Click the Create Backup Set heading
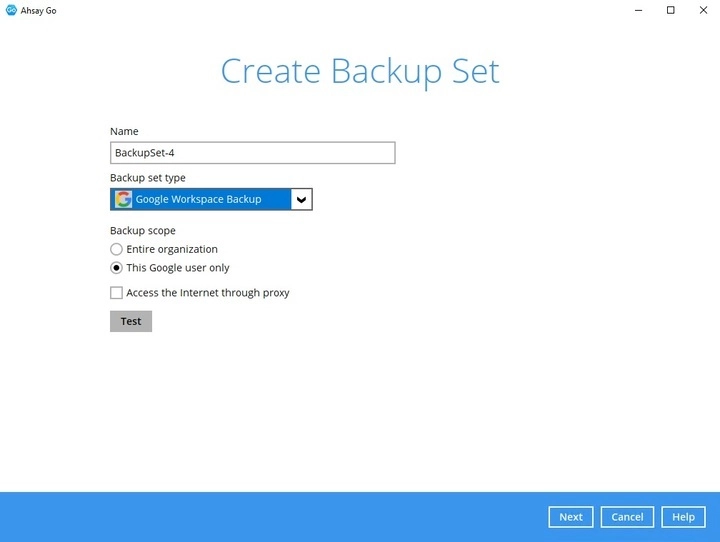 pos(360,72)
